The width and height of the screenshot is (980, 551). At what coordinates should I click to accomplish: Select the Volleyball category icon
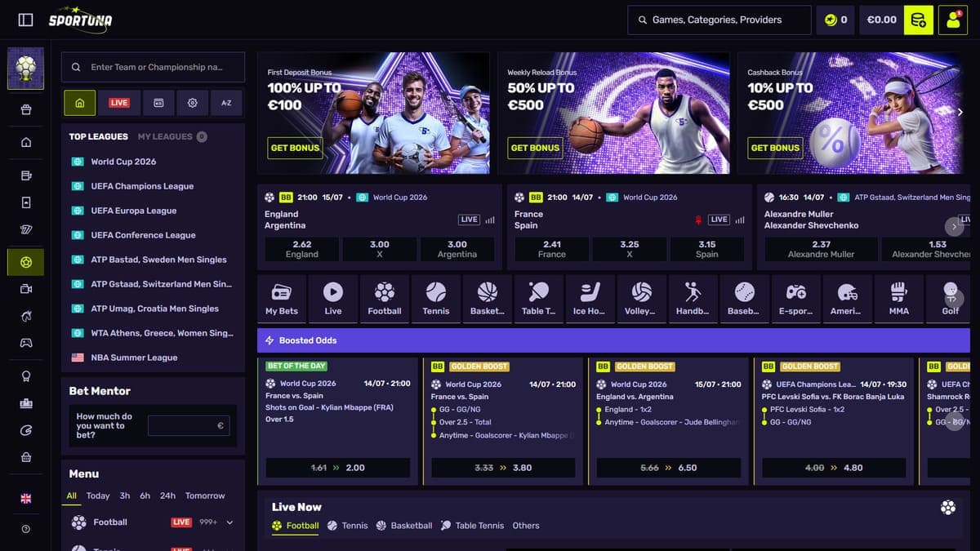point(641,299)
